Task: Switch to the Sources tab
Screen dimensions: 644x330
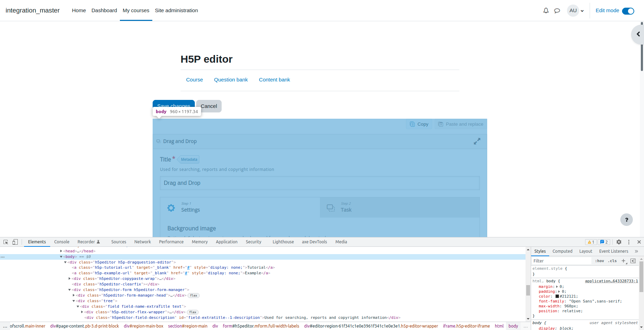Action: [x=118, y=242]
